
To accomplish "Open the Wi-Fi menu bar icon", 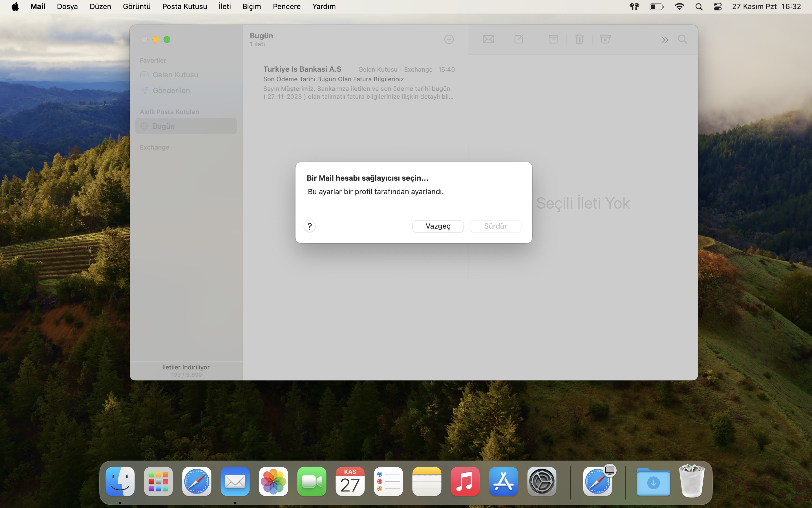I will (x=679, y=6).
